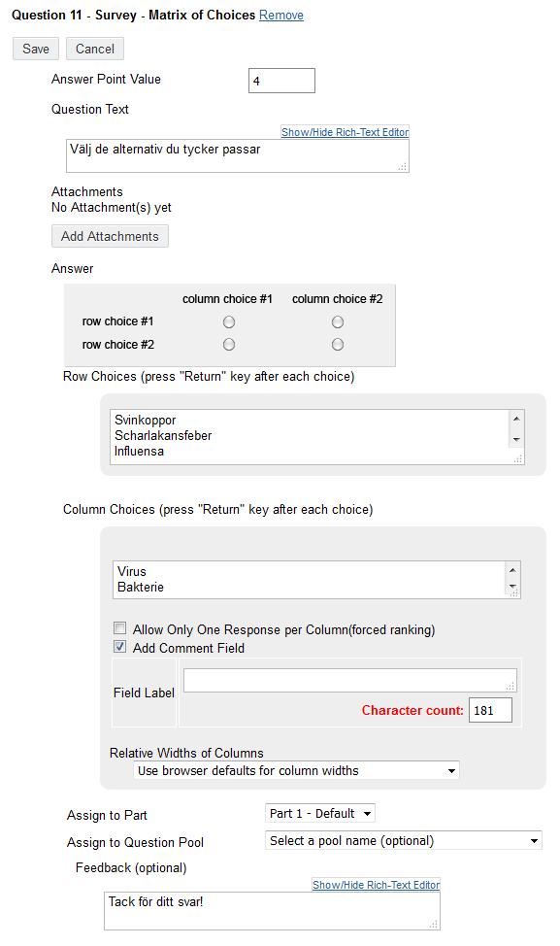Uncheck the Add Comment Field checkbox
This screenshot has width=560, height=946.
(120, 647)
